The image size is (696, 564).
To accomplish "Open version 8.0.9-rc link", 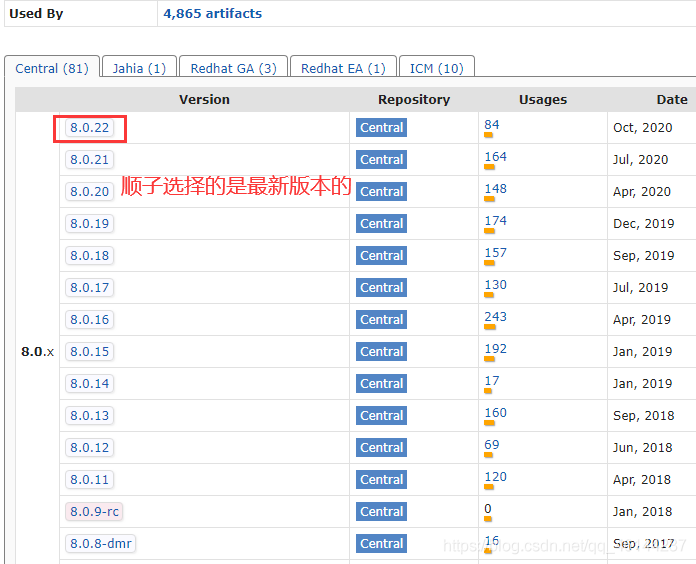I will point(94,512).
